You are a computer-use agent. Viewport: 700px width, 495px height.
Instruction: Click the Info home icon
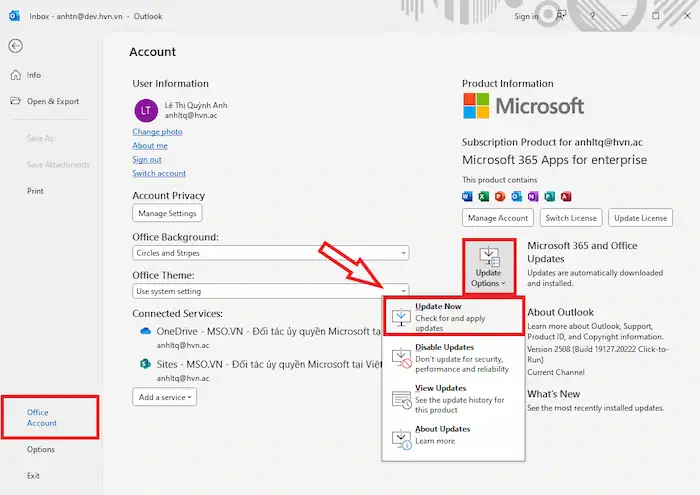coord(16,75)
